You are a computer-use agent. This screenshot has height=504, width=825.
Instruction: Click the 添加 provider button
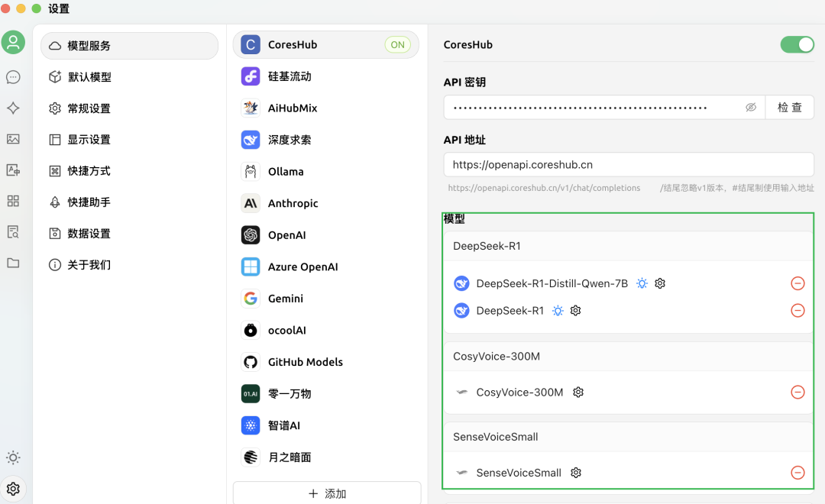tap(327, 493)
